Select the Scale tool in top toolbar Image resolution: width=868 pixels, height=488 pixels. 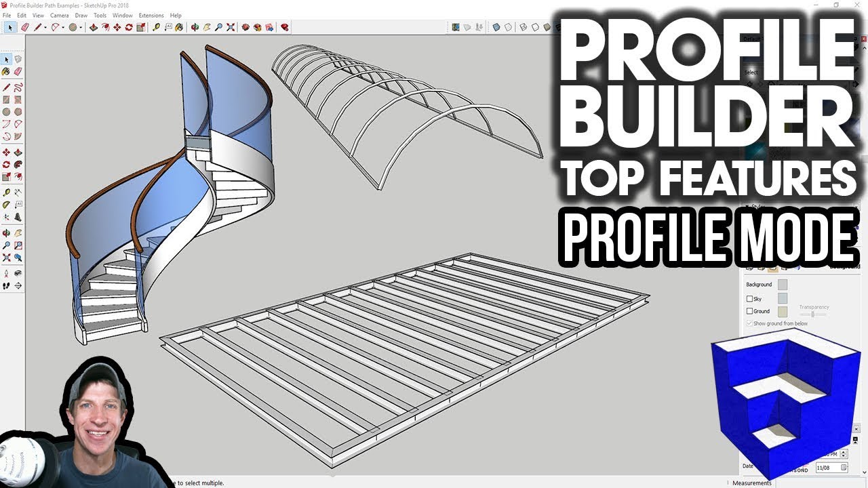[x=140, y=27]
